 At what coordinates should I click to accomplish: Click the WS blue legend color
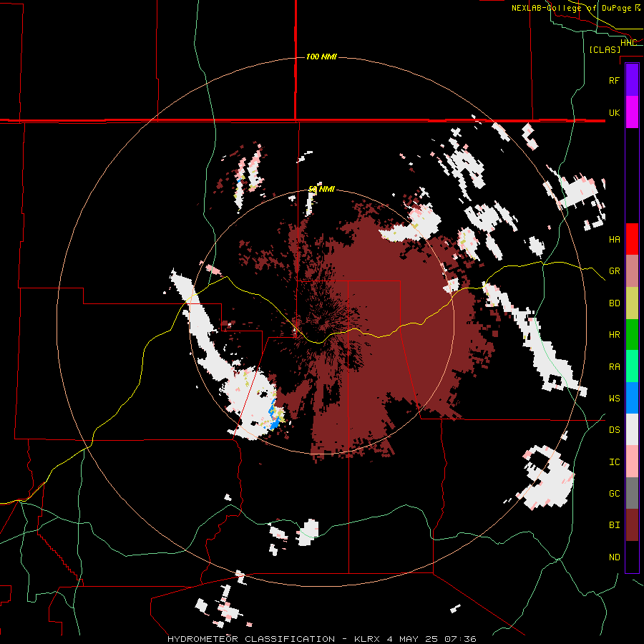pos(632,398)
